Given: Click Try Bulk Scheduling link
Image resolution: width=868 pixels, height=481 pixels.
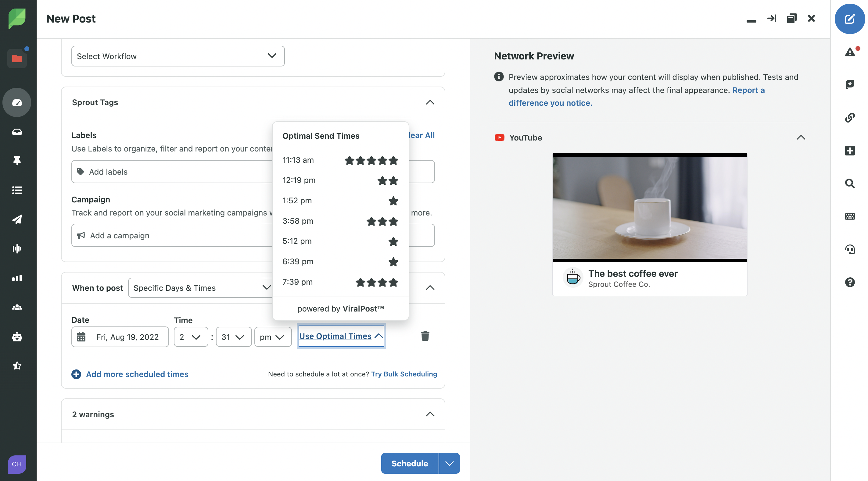Looking at the screenshot, I should click(x=404, y=374).
